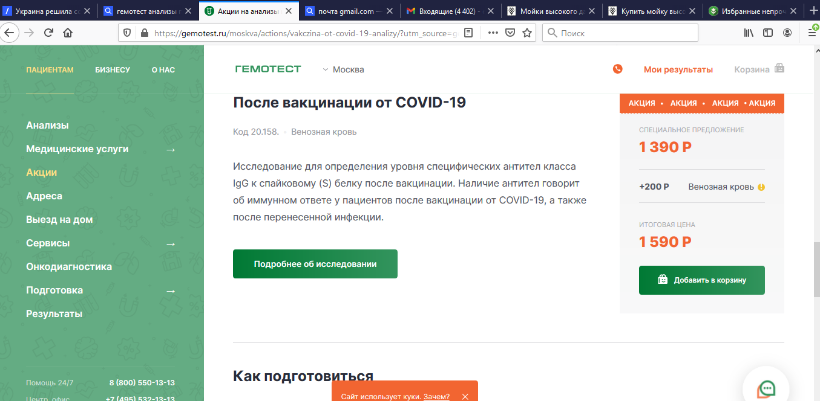Image resolution: width=820 pixels, height=401 pixels.
Task: Expand Медицинские услуги sidebar item
Action: click(170, 149)
